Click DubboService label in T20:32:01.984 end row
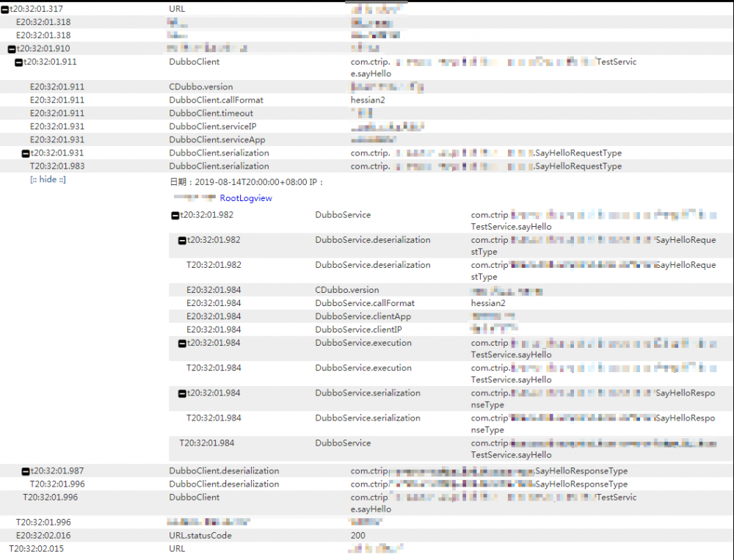Viewport: 734px width, 560px height. point(343,443)
